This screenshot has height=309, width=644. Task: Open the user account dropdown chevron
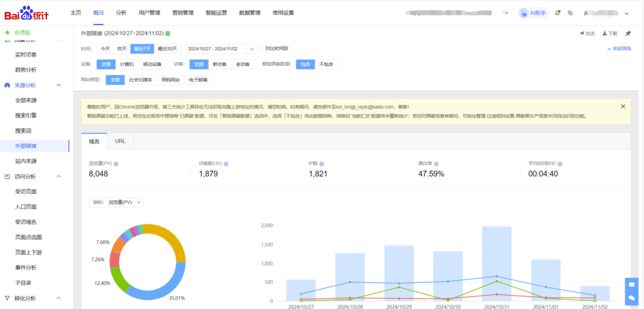627,13
